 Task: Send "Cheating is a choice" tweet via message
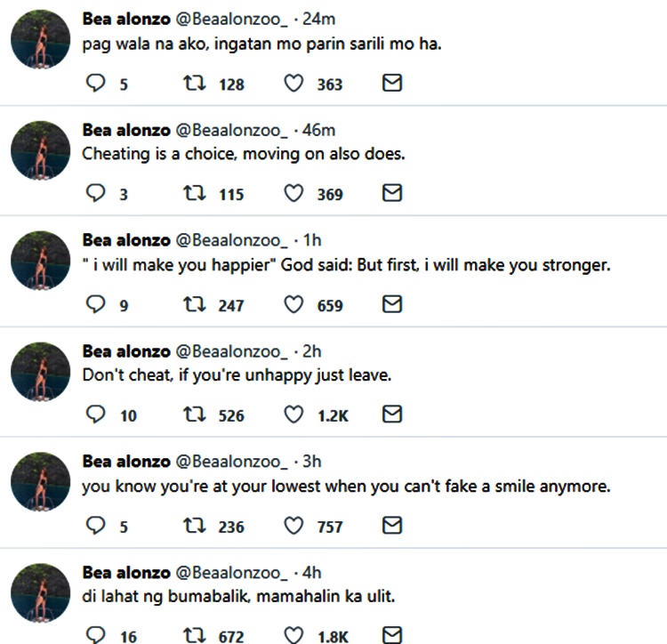[x=391, y=194]
